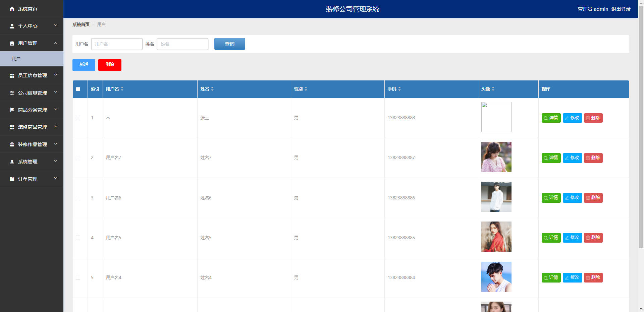The height and width of the screenshot is (312, 644).
Task: Focus the 姓名 search input
Action: (x=182, y=44)
